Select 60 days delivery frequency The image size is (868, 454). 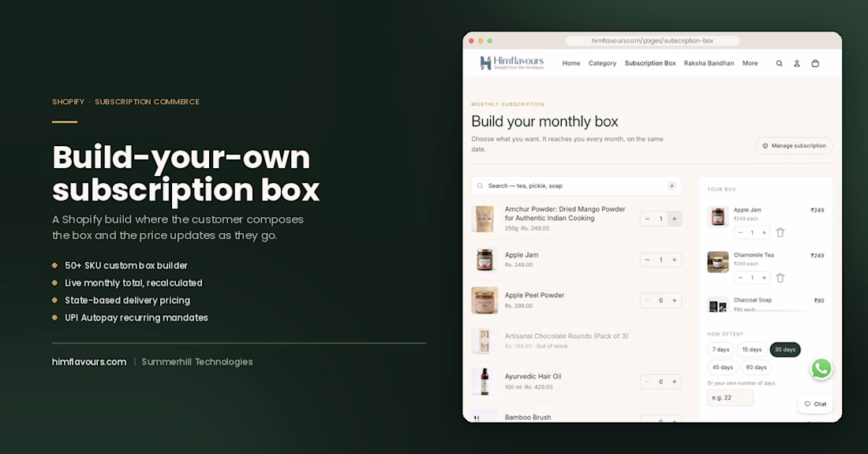[756, 367]
